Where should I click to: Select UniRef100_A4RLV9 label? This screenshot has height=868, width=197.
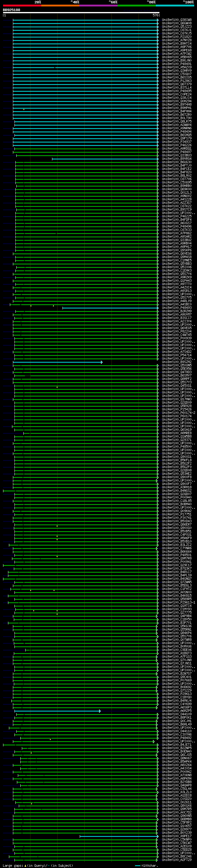176,301
